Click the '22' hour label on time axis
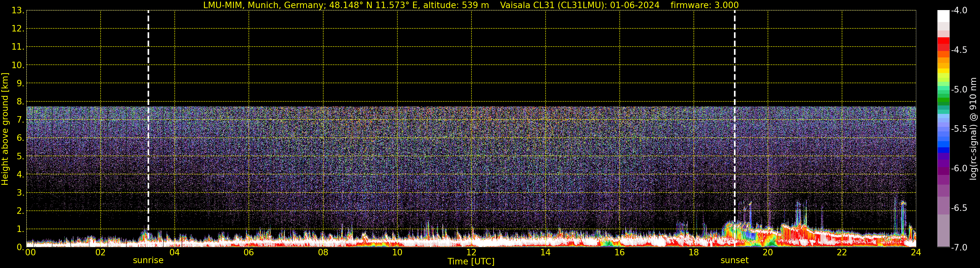The image size is (980, 268). click(x=842, y=252)
